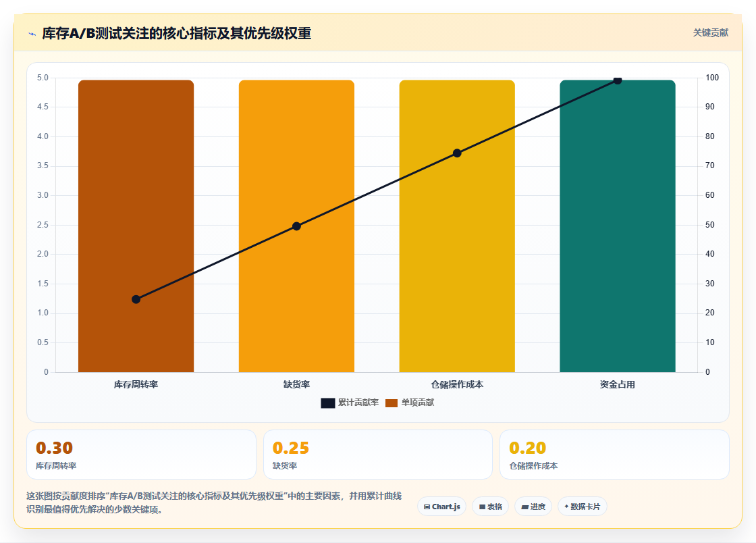Click the description paragraph starting 这张图按贡献度排序
This screenshot has height=543, width=756.
point(214,502)
